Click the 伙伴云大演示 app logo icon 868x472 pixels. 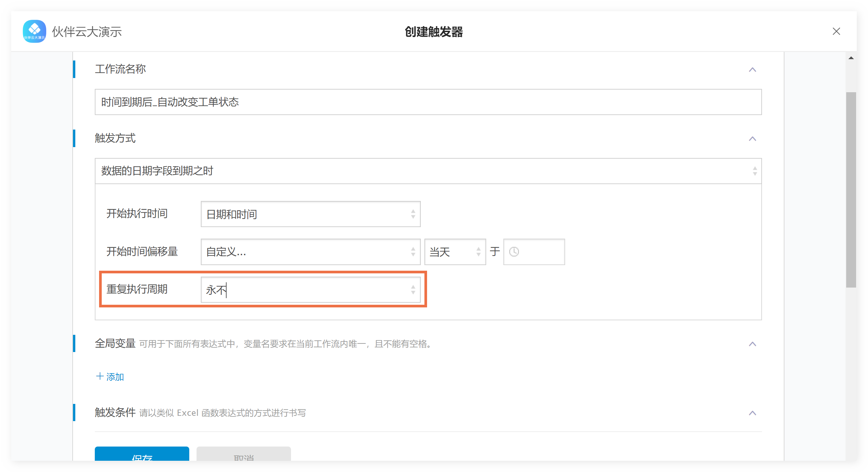coord(34,31)
